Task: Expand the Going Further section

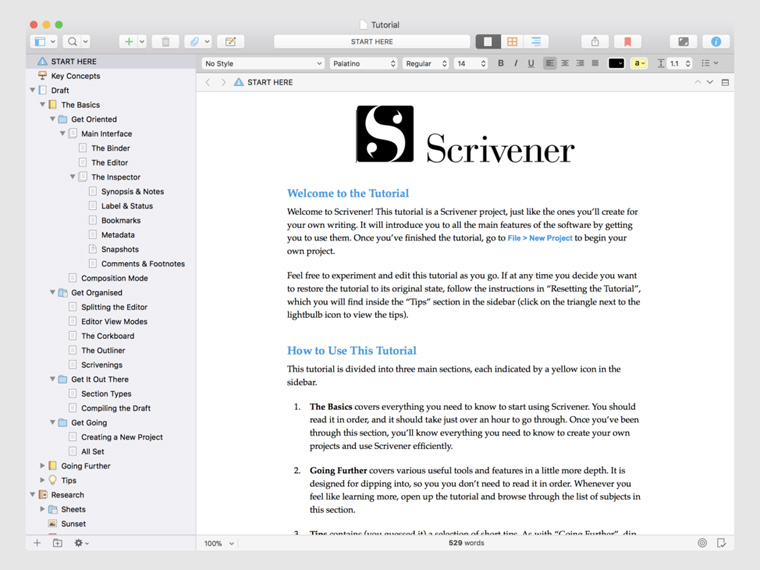Action: point(42,466)
